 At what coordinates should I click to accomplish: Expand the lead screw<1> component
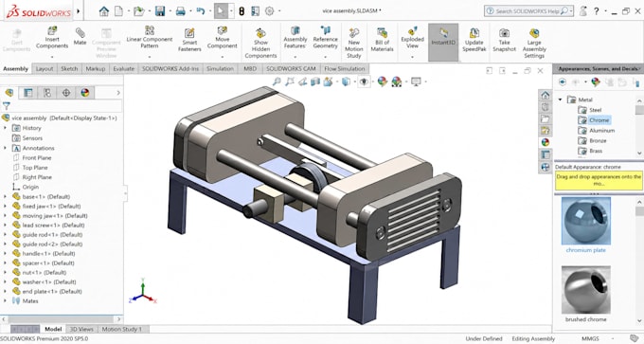click(x=5, y=225)
